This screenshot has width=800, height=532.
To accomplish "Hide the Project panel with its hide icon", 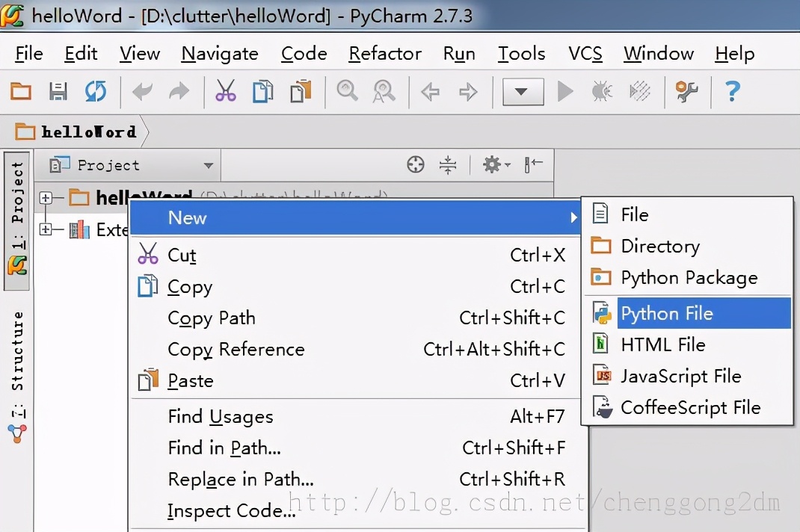I will pyautogui.click(x=533, y=164).
